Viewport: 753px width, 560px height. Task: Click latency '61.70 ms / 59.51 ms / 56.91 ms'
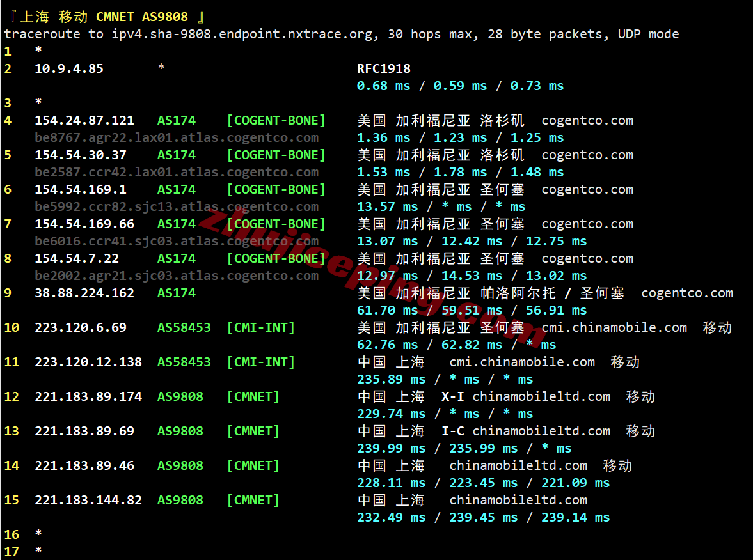[472, 311]
